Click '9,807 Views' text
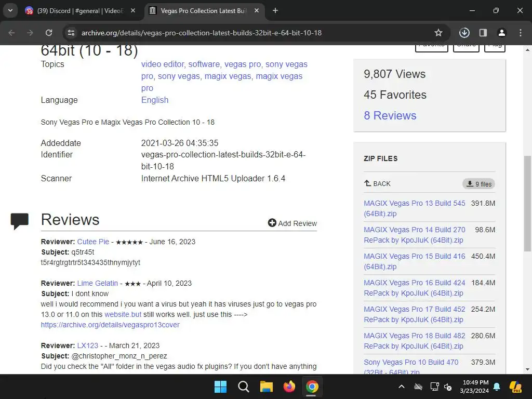Viewport: 532px width, 399px height. click(395, 74)
